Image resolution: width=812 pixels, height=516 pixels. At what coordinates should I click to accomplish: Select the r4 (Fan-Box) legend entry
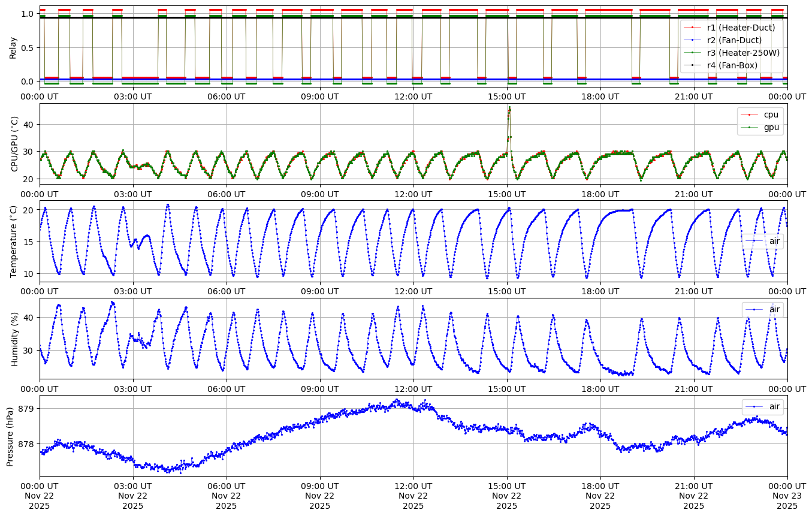tap(732, 65)
